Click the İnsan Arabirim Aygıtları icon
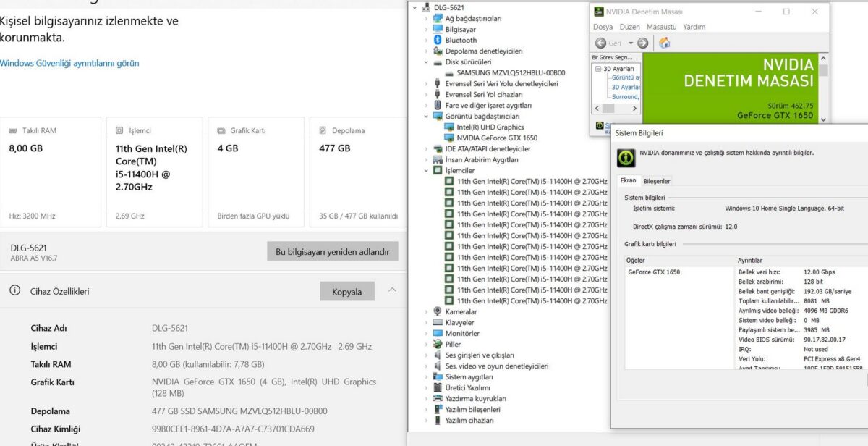The height and width of the screenshot is (446, 868). click(x=438, y=159)
